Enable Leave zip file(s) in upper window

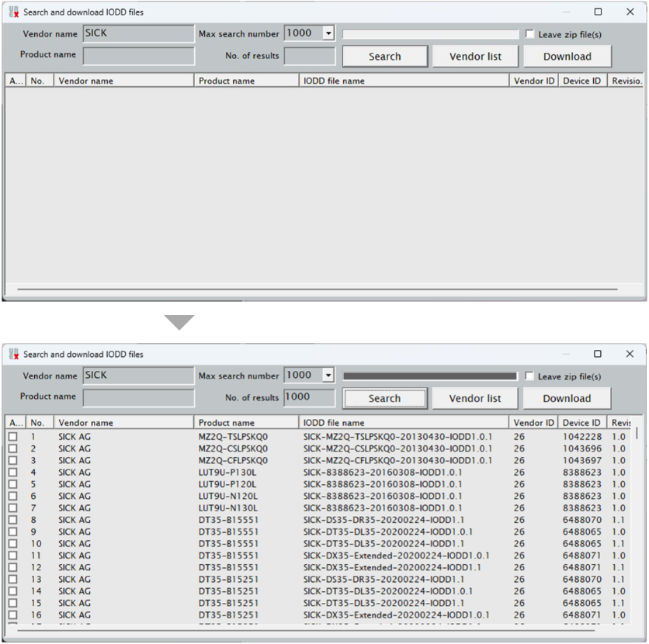click(x=529, y=34)
